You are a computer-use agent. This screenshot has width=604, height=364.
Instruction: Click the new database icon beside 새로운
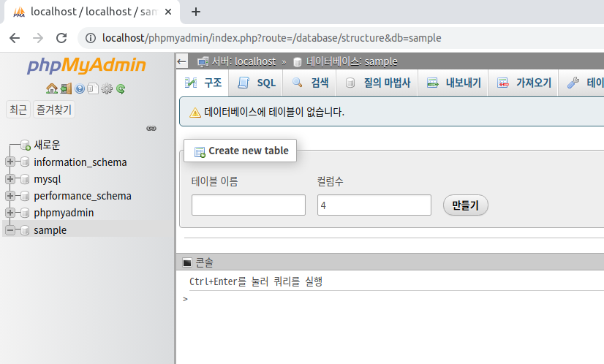click(x=26, y=145)
